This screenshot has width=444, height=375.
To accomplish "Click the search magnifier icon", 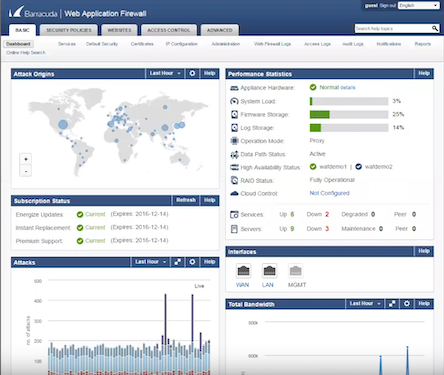I will (x=435, y=29).
